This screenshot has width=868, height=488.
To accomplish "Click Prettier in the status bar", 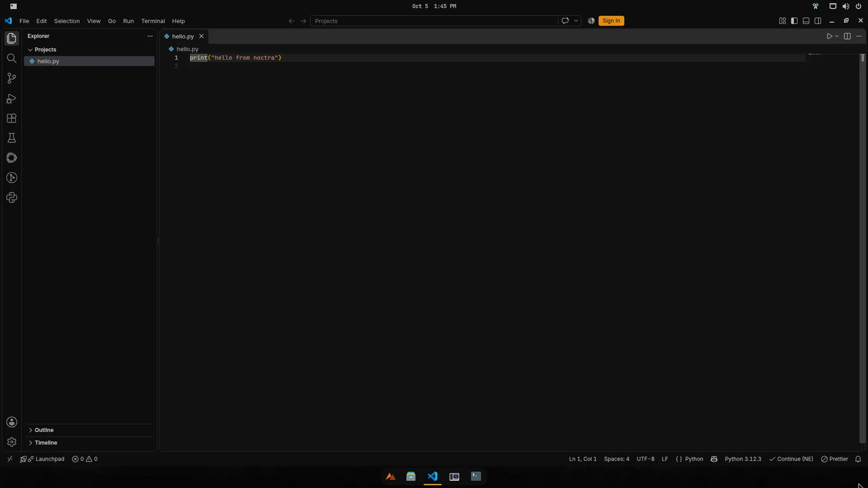I will [834, 459].
